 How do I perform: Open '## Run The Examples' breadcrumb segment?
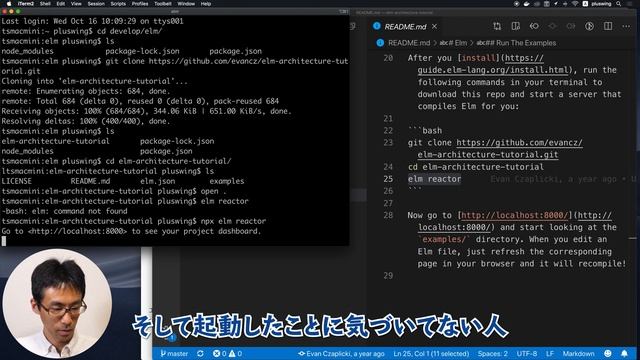pos(516,43)
